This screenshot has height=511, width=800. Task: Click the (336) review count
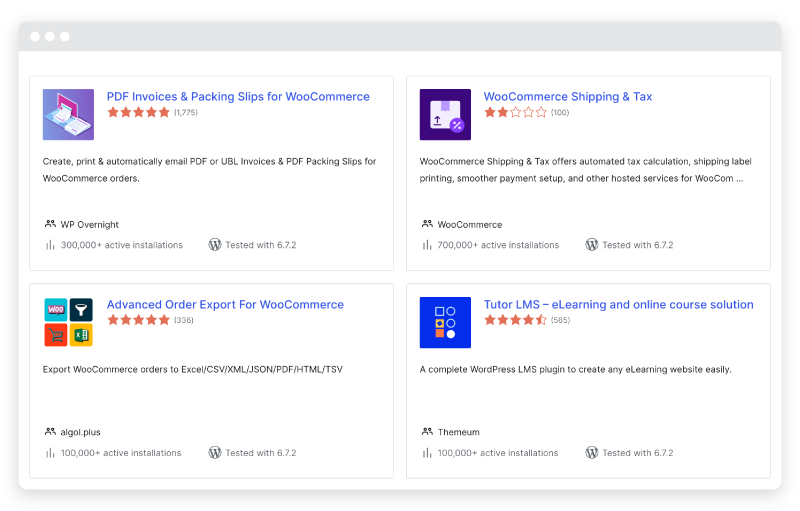click(184, 320)
